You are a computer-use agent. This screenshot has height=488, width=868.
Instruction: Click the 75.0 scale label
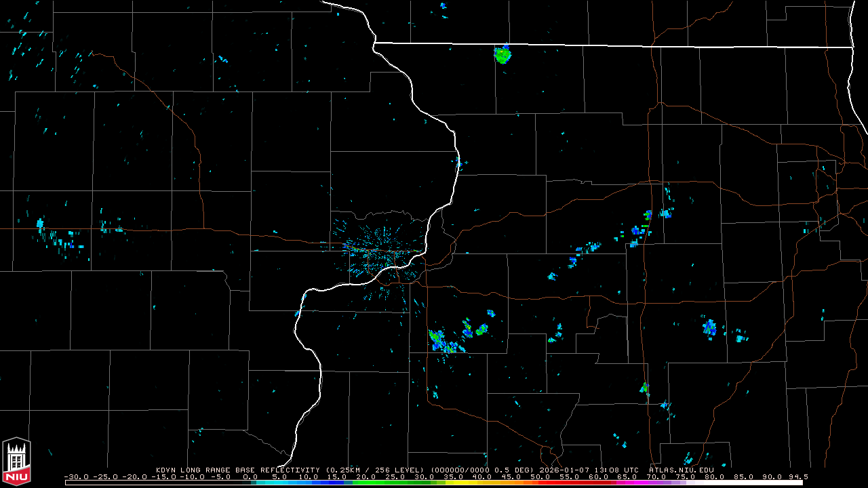tap(686, 477)
